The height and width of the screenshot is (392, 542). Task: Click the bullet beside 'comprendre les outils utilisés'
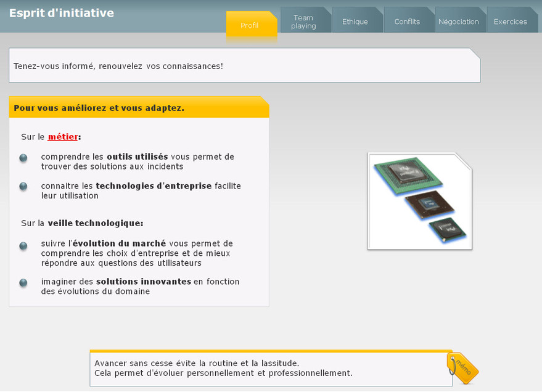(x=23, y=158)
